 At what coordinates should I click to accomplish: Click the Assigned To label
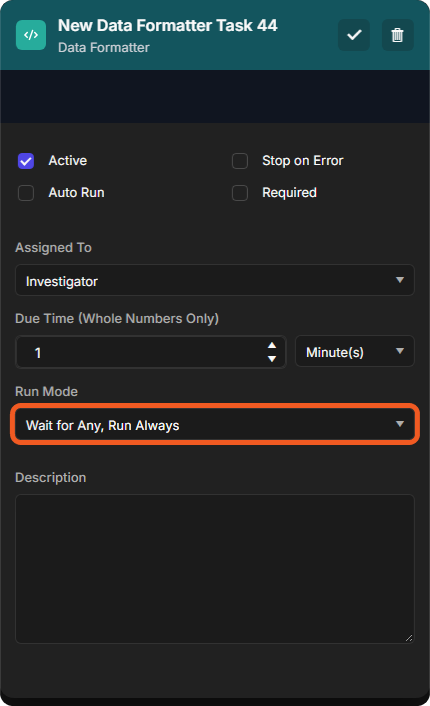point(53,248)
